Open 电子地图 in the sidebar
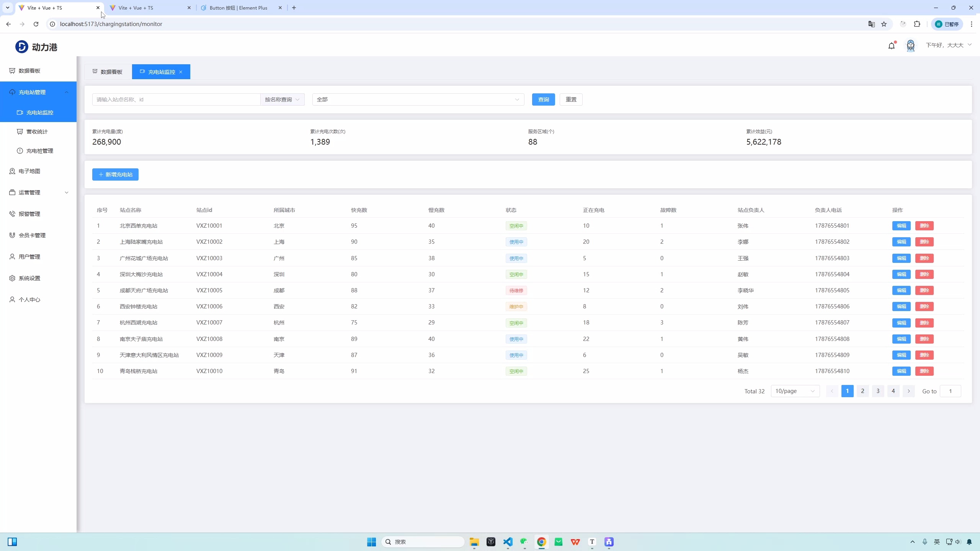This screenshot has width=980, height=551. coord(29,171)
